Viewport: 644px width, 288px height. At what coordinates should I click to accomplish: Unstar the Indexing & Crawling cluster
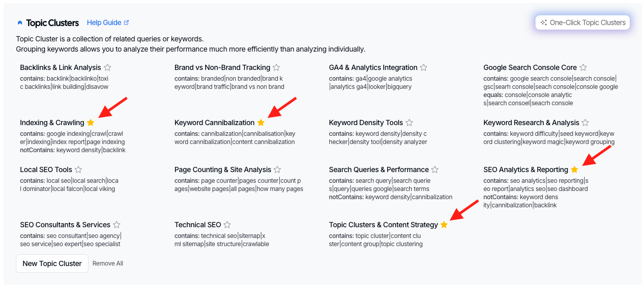91,123
